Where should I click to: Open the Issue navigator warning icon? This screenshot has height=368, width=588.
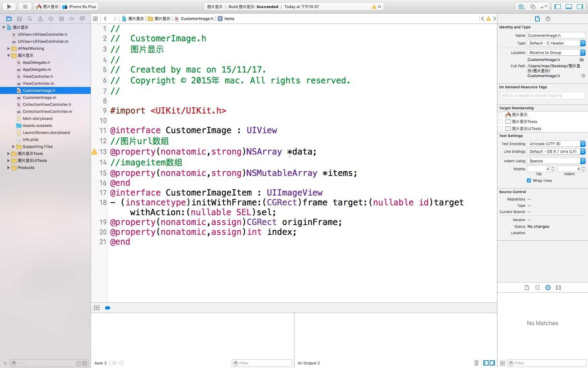(40, 19)
